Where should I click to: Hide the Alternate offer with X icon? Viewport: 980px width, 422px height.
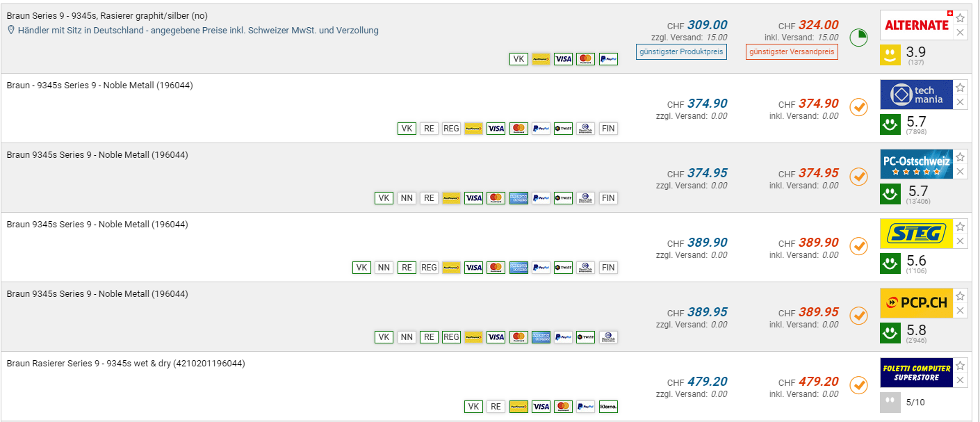coord(960,33)
